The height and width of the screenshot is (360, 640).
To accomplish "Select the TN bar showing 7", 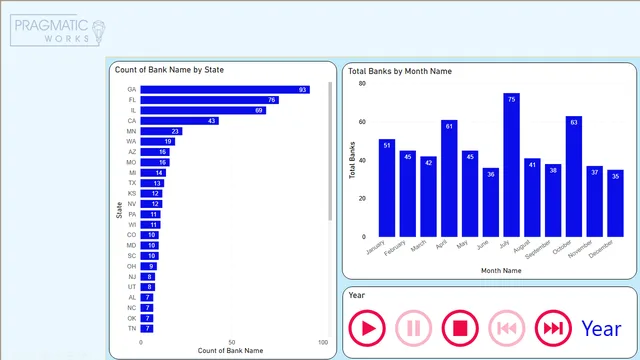I will click(x=147, y=329).
